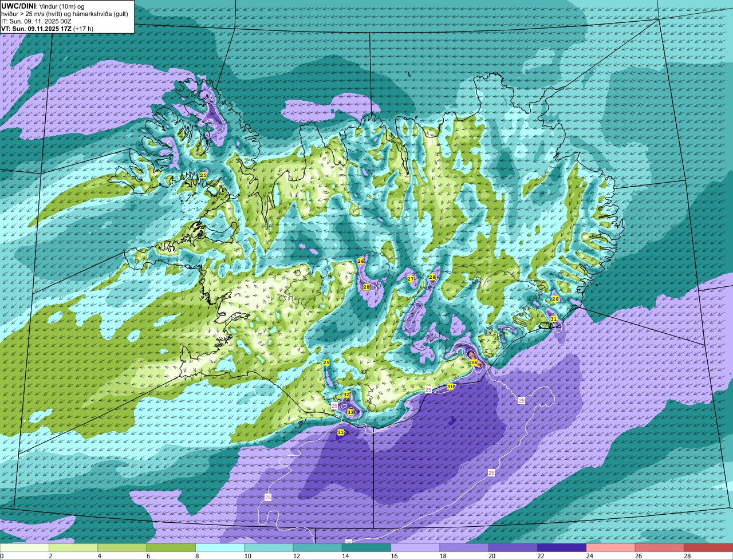The width and height of the screenshot is (733, 560).
Task: Click the legend scale value 6
Action: point(148,556)
